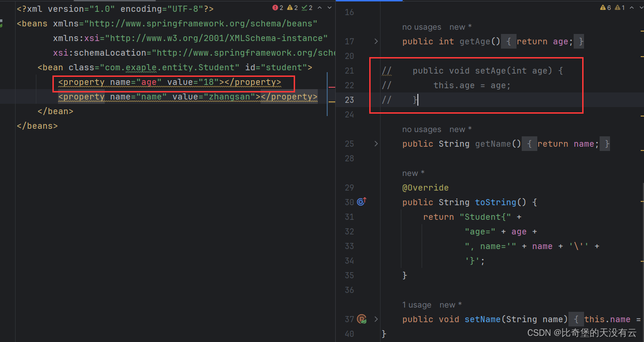Click the yellow warning count '2' in XML editor

point(292,8)
